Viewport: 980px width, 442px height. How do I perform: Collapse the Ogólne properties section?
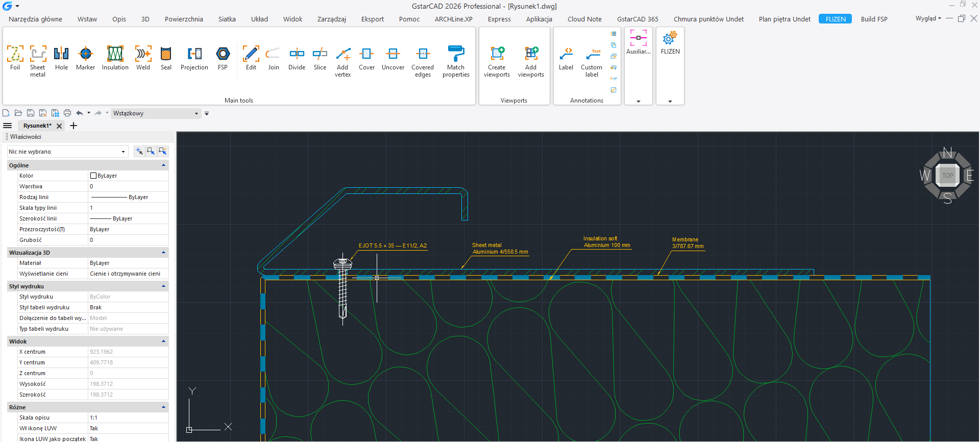coord(163,165)
